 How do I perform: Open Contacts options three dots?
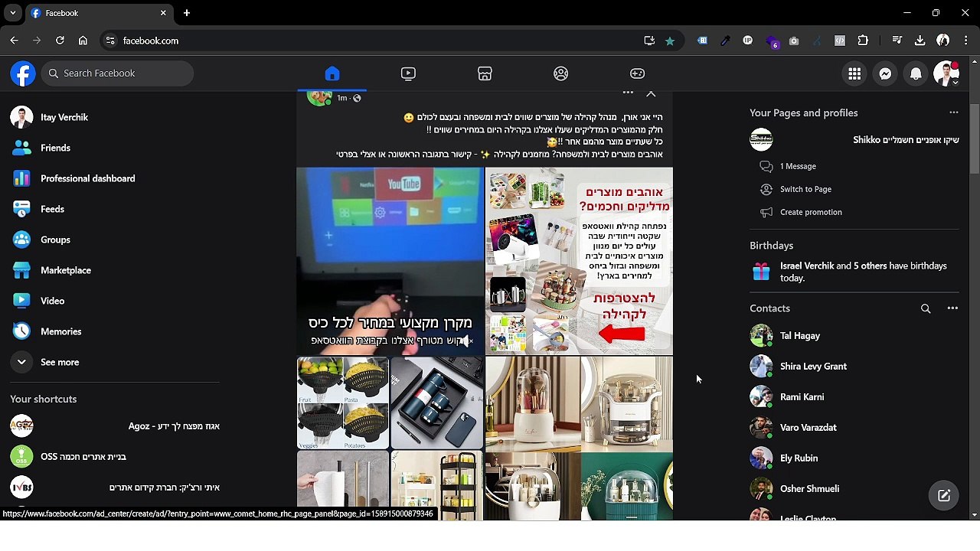[952, 308]
